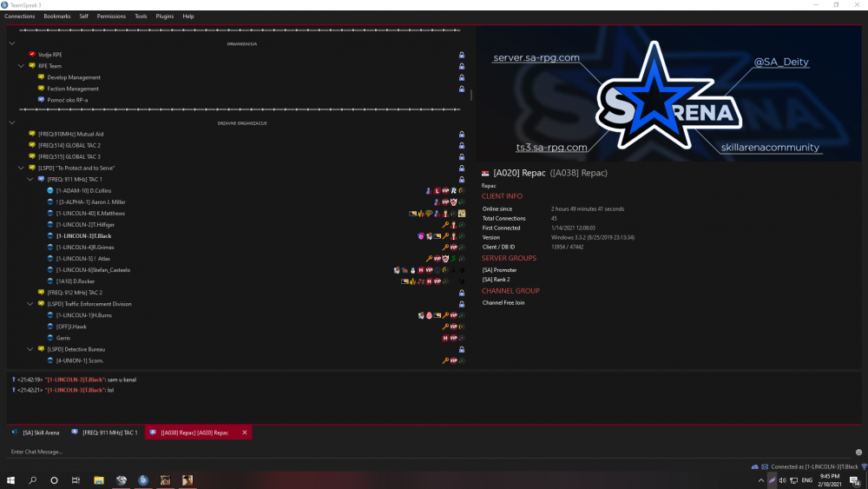Viewport: 868px width, 489px height.
Task: Click the L badge in D.Collins row
Action: [x=437, y=190]
